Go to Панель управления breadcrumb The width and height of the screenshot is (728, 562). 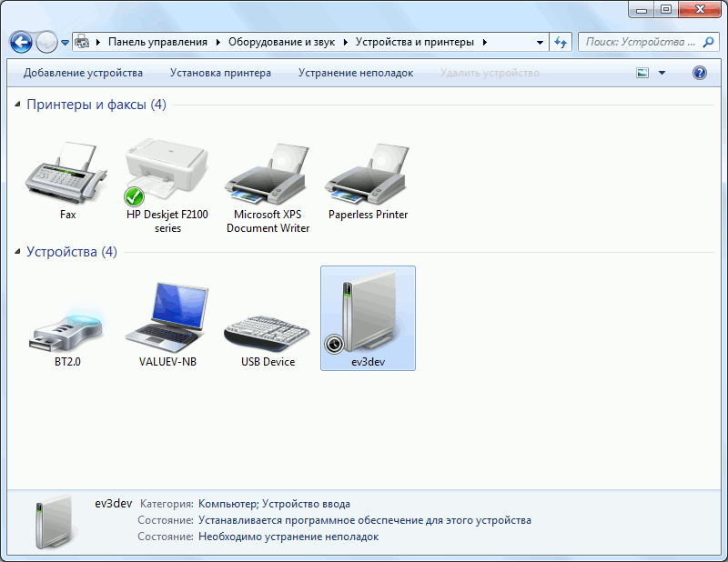click(x=157, y=42)
